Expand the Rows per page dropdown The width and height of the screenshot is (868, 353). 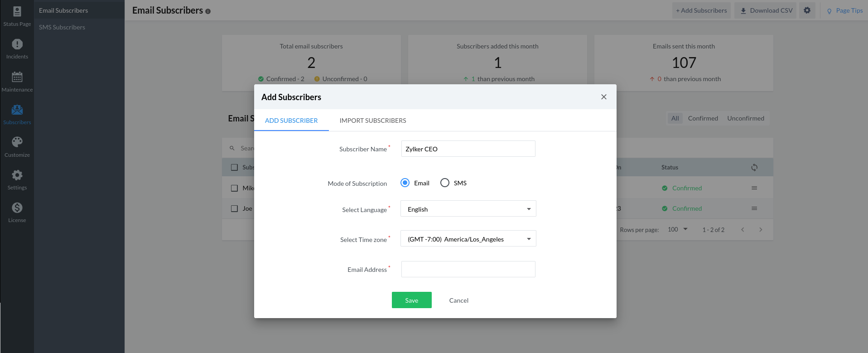[678, 229]
